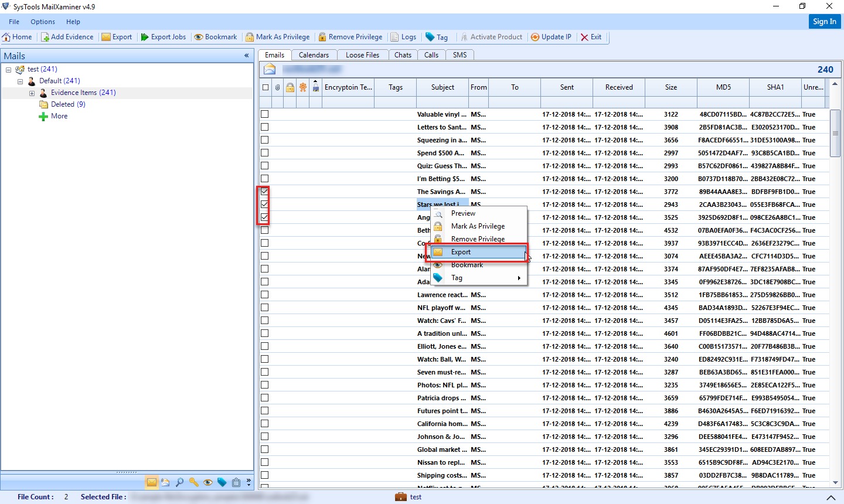Image resolution: width=844 pixels, height=504 pixels.
Task: Click the Sign In button
Action: pyautogui.click(x=825, y=22)
